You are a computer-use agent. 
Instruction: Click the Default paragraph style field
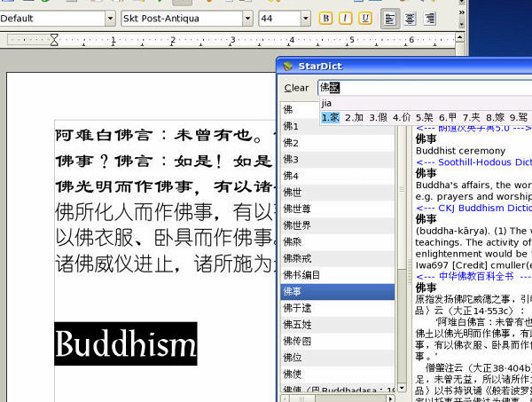click(52, 19)
